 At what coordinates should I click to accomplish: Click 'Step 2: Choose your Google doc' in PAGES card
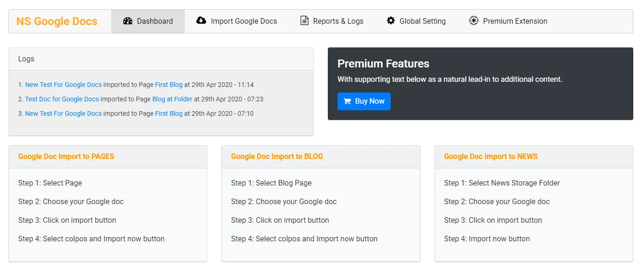[71, 201]
